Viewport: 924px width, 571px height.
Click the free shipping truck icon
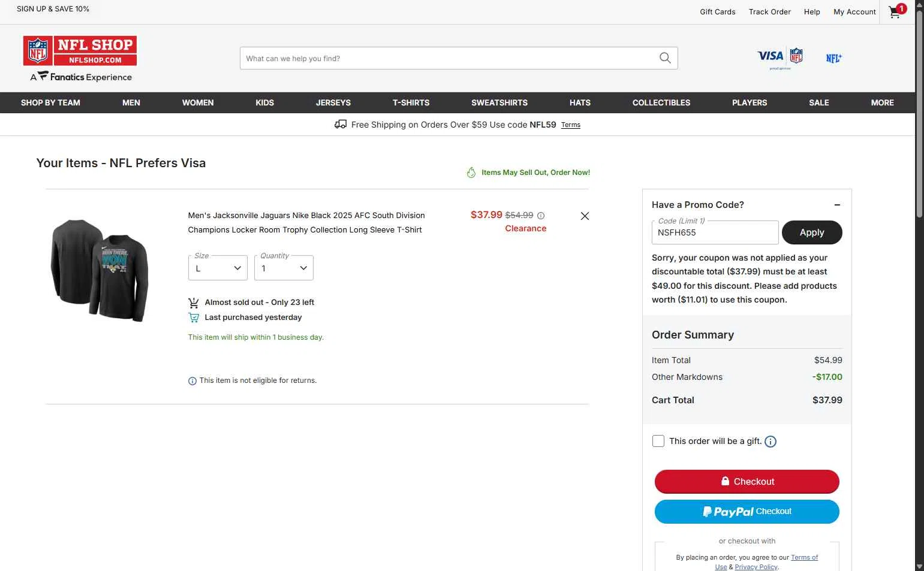point(341,125)
